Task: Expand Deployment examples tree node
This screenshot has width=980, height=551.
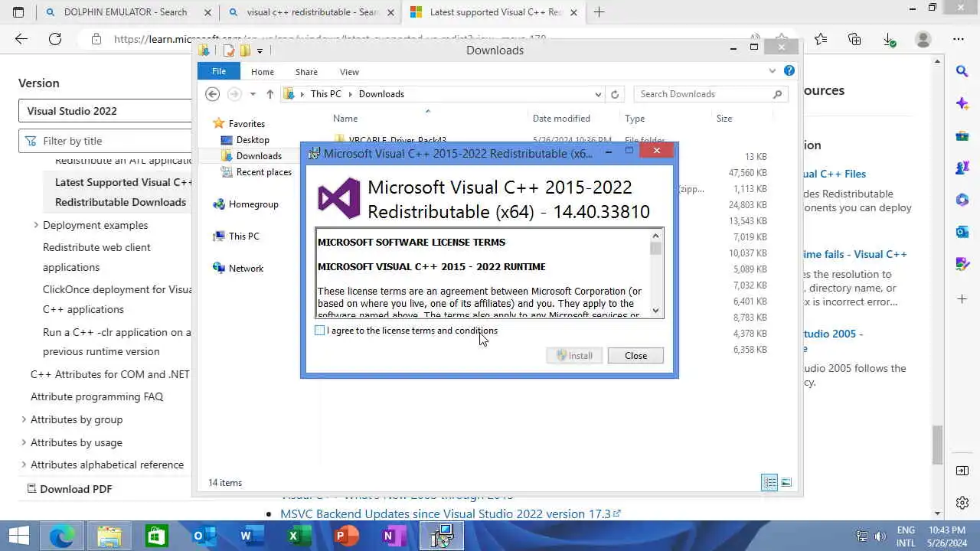Action: pyautogui.click(x=36, y=225)
